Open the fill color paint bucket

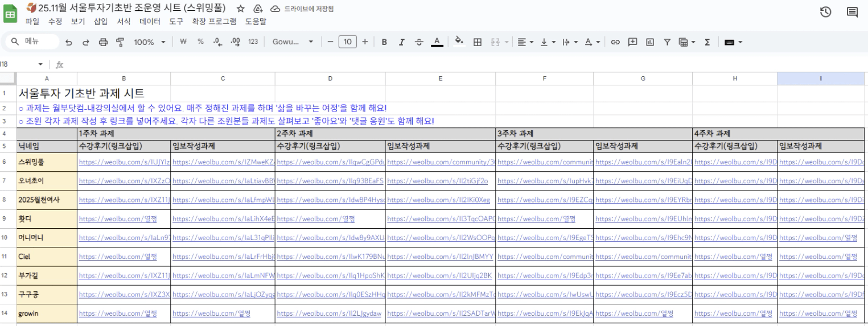point(459,42)
